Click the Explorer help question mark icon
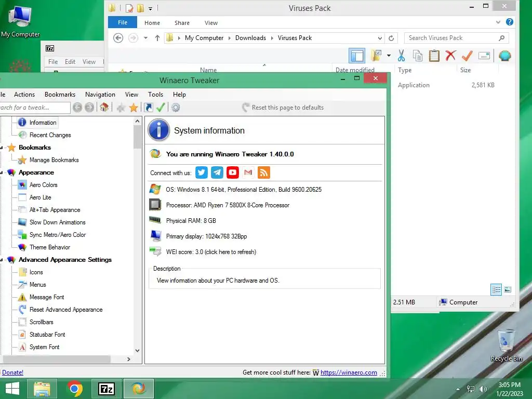The image size is (532, 399). click(509, 22)
